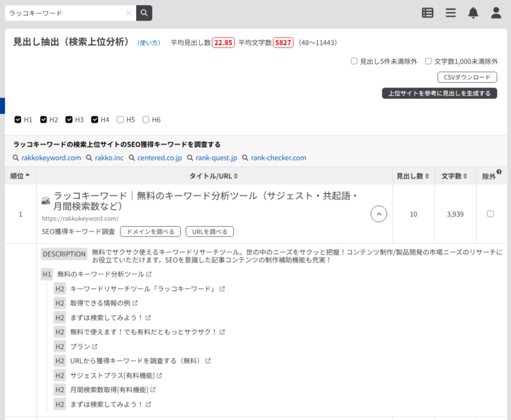Click the magnifier icon before rank-quest.jp
The width and height of the screenshot is (511, 420).
[190, 158]
